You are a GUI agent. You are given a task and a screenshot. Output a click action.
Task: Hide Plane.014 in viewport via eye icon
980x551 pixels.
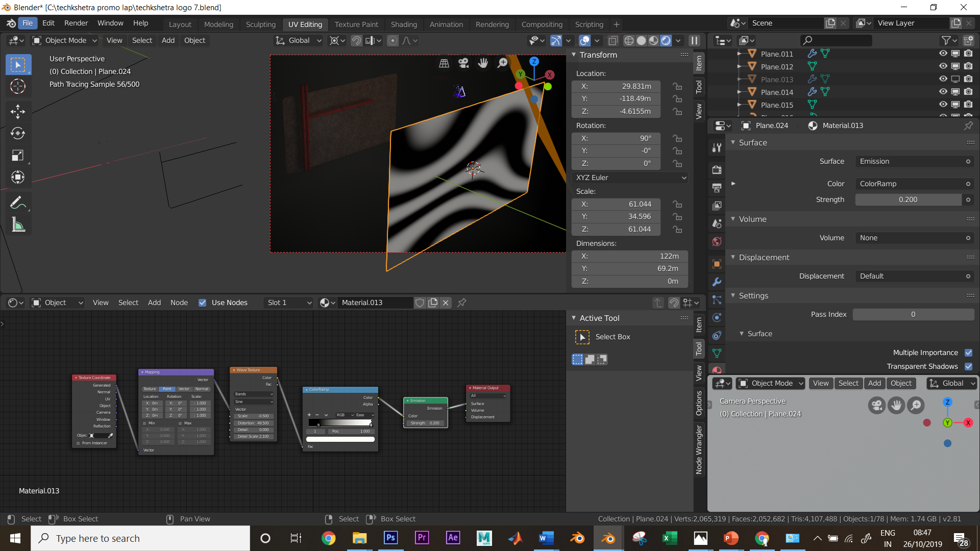coord(943,92)
